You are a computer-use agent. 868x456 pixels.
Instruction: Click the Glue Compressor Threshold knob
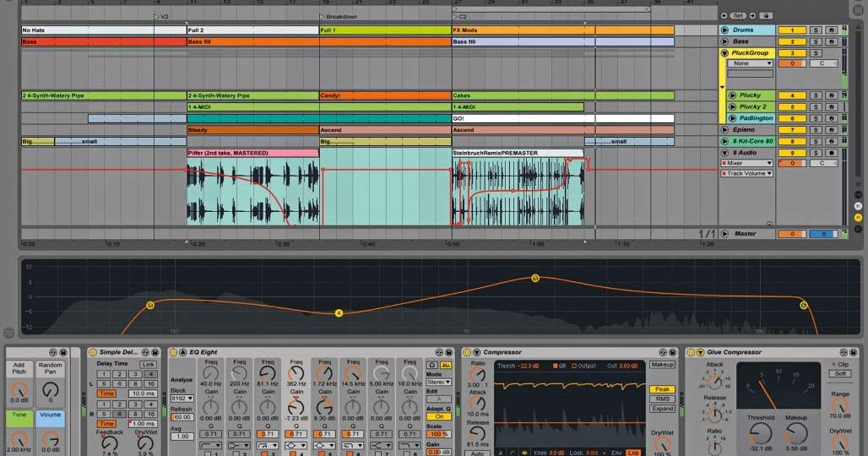[761, 432]
